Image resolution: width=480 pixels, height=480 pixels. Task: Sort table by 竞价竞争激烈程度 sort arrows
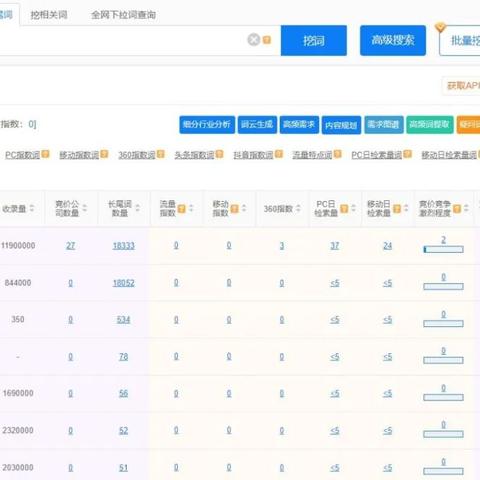pos(466,208)
